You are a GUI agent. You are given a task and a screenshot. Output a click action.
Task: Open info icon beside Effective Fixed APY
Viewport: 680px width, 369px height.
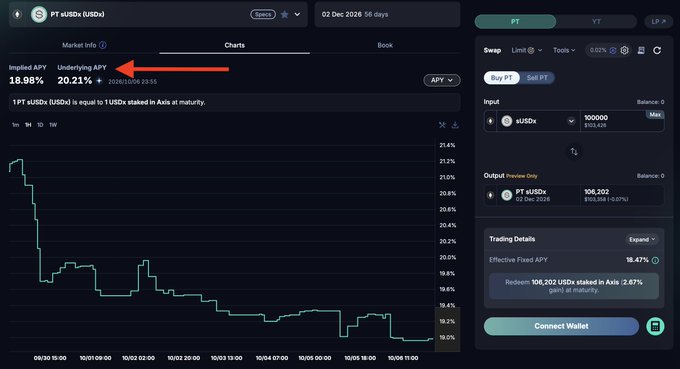655,260
